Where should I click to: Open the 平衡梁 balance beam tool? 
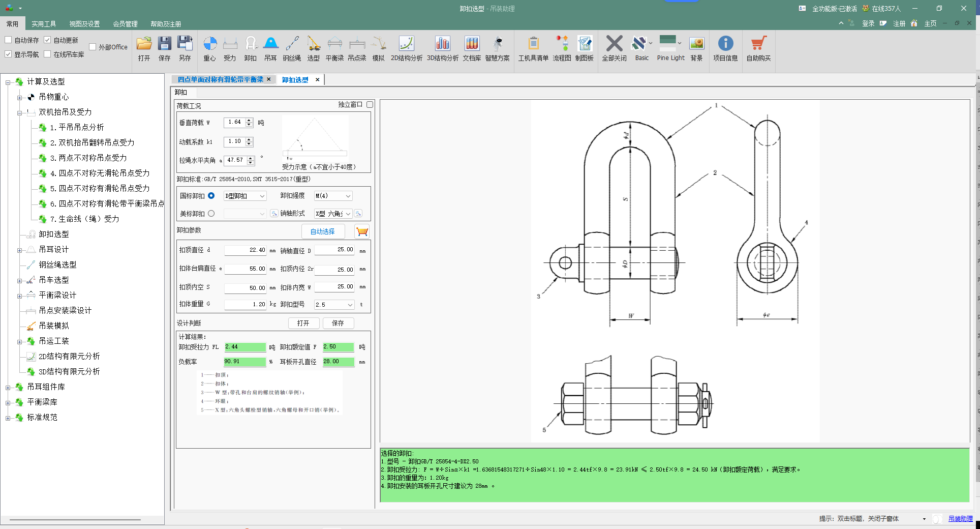click(x=334, y=49)
